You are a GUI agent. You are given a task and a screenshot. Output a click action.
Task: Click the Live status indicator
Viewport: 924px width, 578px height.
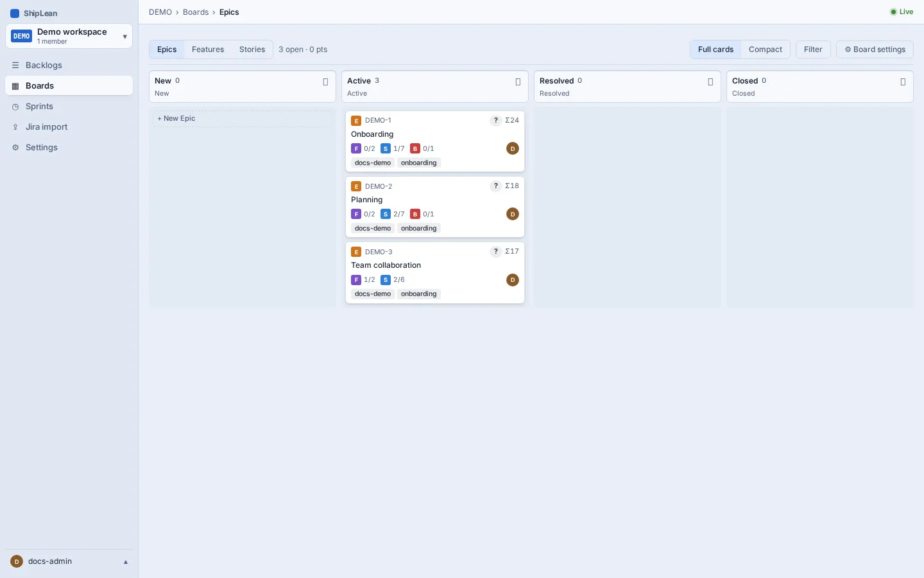pyautogui.click(x=902, y=12)
